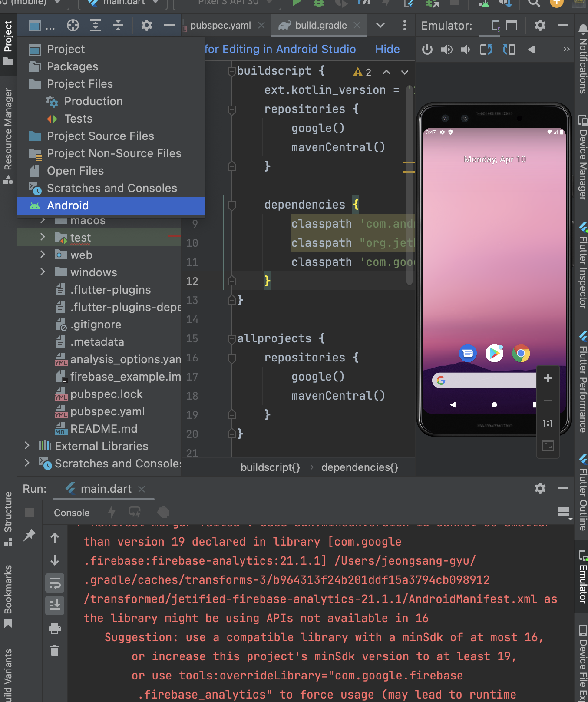The width and height of the screenshot is (588, 702).
Task: Collapse all items in project tree
Action: coord(118,25)
